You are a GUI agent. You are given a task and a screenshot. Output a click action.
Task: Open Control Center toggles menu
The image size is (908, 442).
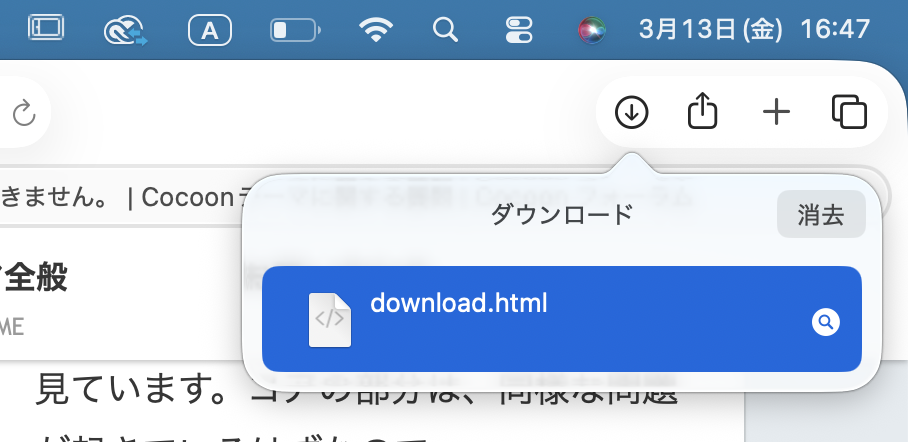click(519, 30)
